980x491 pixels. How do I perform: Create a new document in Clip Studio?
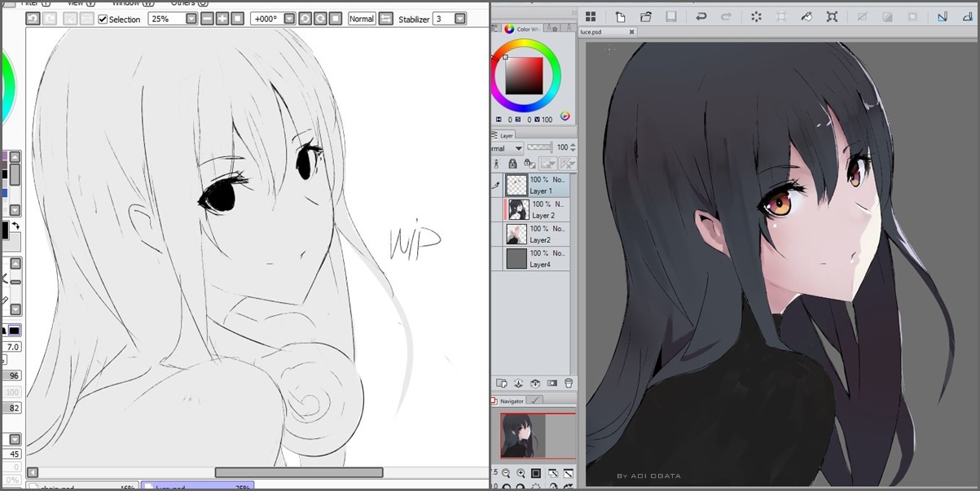pyautogui.click(x=620, y=16)
